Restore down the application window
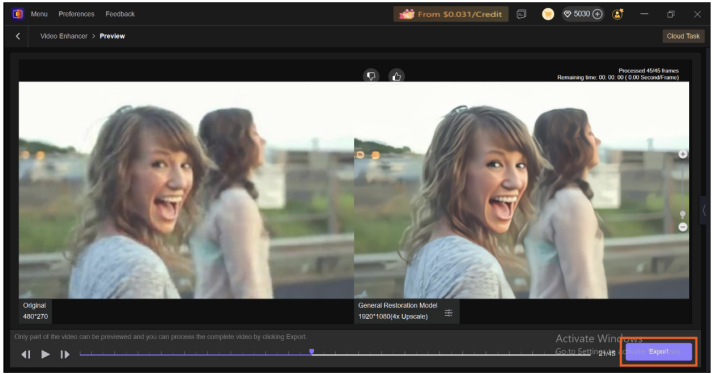Image resolution: width=714 pixels, height=374 pixels. pyautogui.click(x=670, y=14)
